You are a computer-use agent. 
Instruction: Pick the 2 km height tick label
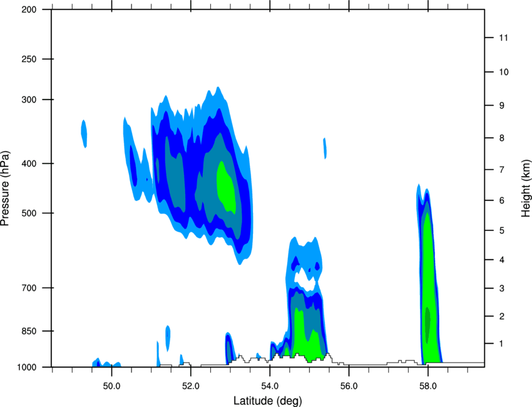point(502,316)
